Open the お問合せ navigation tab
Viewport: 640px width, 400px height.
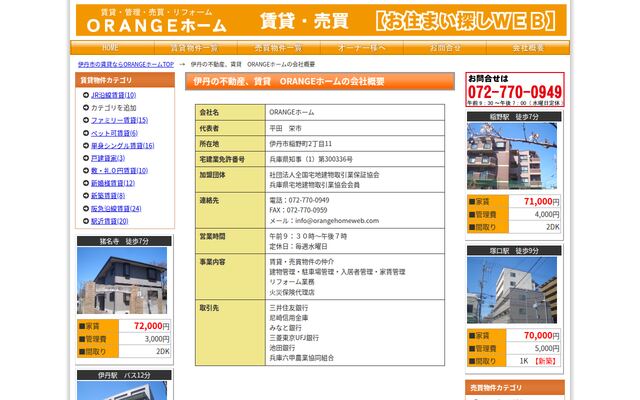pos(445,48)
